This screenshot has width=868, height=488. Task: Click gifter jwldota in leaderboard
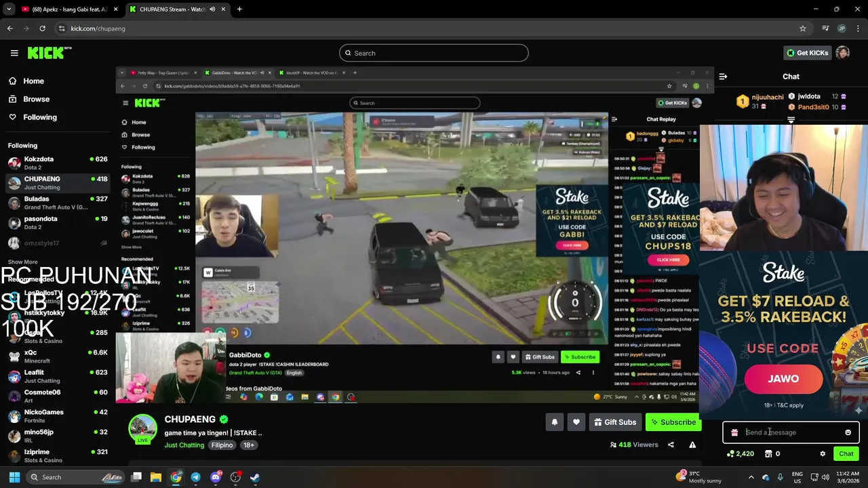click(x=809, y=96)
